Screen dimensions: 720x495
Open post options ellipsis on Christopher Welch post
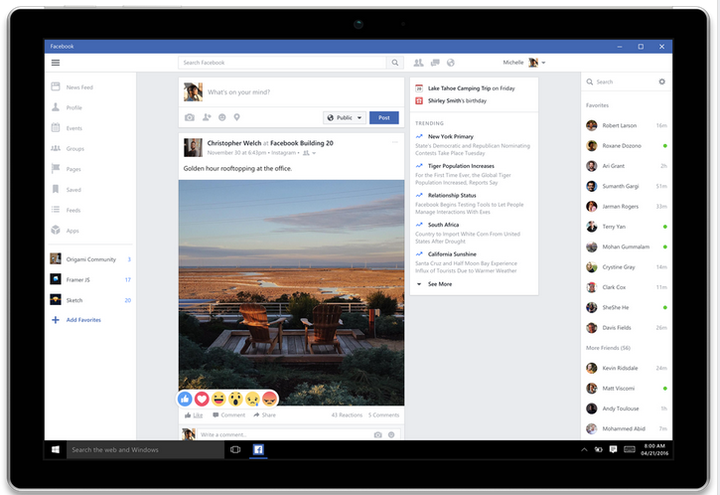tap(395, 142)
